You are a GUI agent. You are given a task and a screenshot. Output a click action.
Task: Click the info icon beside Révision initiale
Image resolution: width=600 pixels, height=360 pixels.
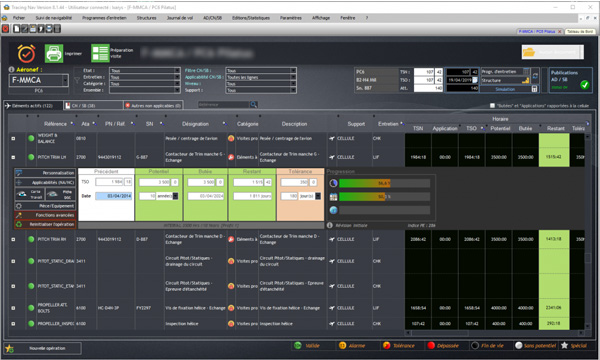(x=330, y=225)
